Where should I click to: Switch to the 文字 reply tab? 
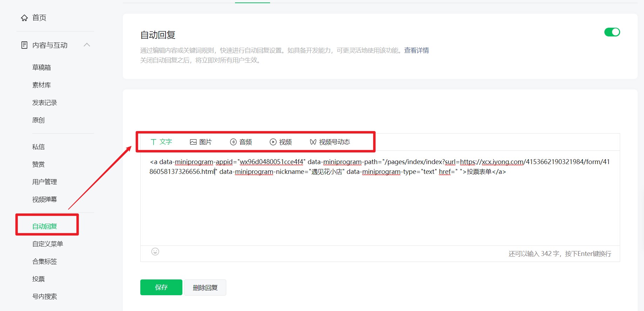coord(161,142)
